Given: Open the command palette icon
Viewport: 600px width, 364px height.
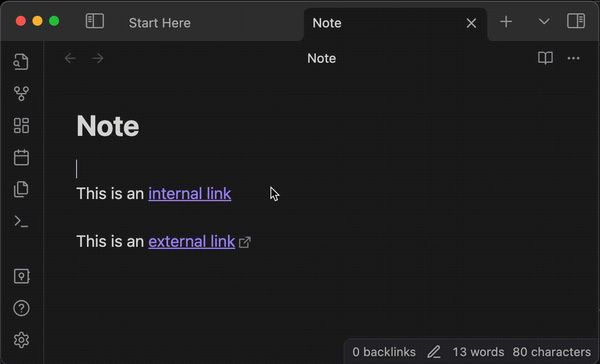Looking at the screenshot, I should [21, 221].
